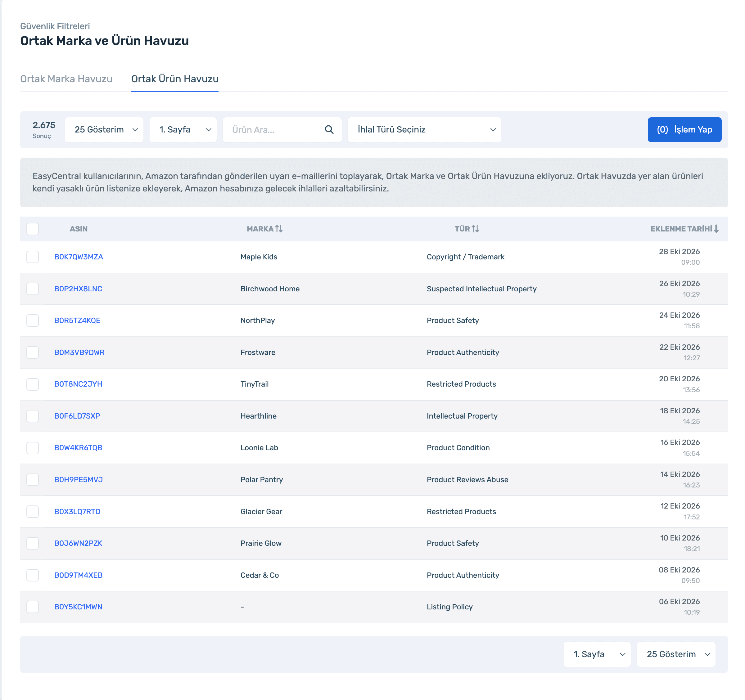
Task: Switch to Ortak Marka Havuzu tab
Action: (66, 79)
